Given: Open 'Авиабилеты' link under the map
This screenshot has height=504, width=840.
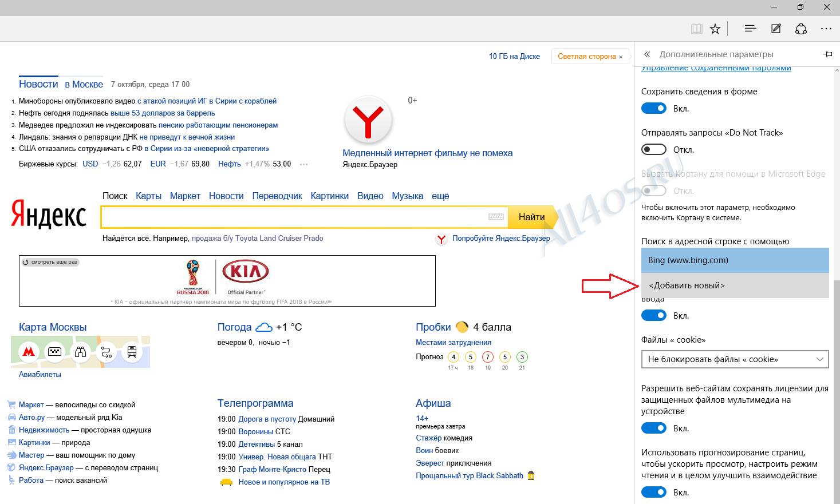Looking at the screenshot, I should point(40,375).
